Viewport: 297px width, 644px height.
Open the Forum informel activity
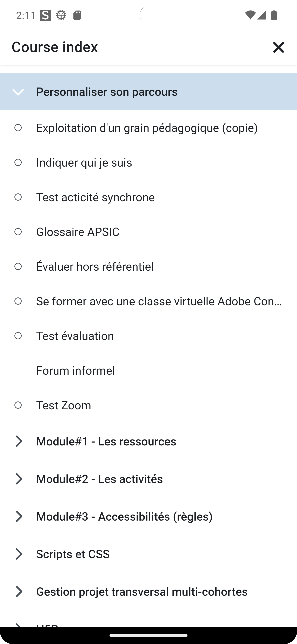tap(75, 371)
